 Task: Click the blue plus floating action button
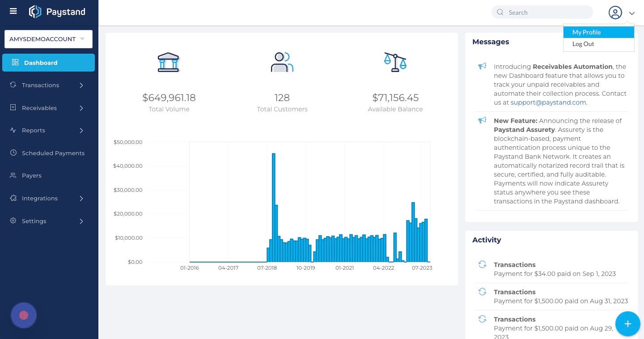click(x=627, y=324)
